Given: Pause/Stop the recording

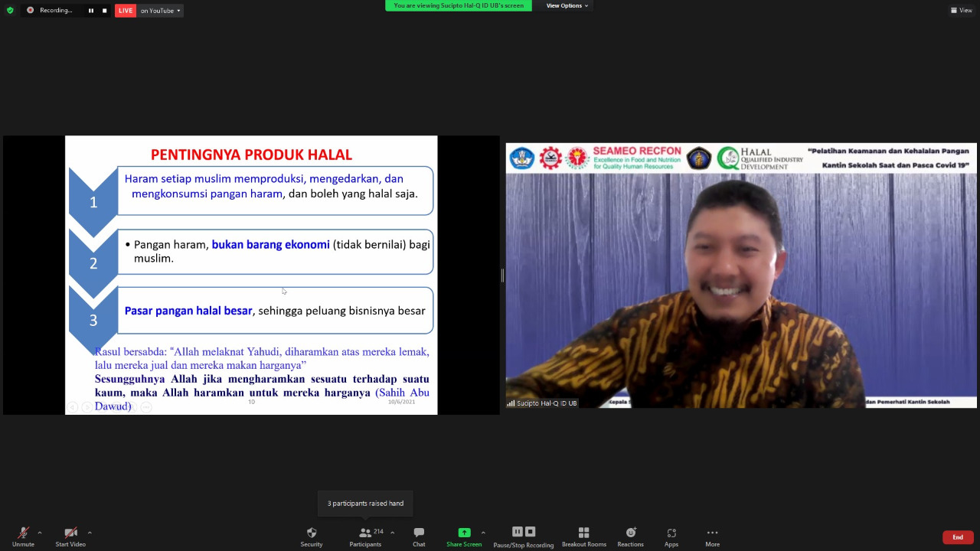Looking at the screenshot, I should coord(523,536).
